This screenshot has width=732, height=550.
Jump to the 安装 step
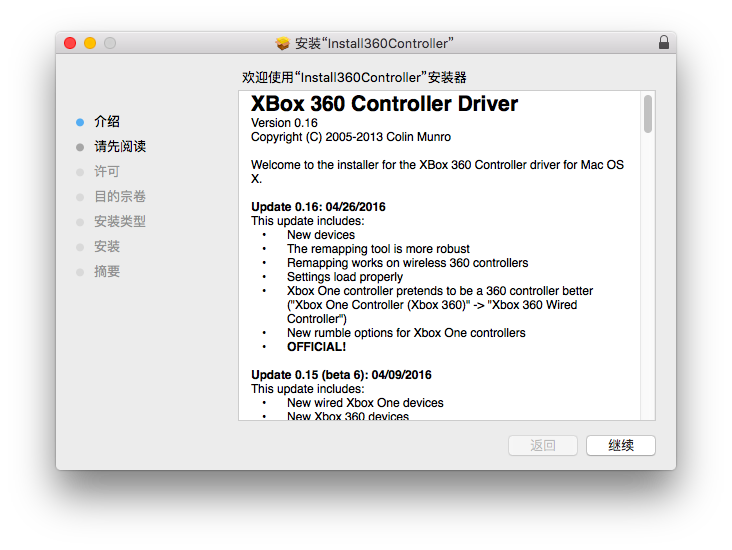pos(107,246)
